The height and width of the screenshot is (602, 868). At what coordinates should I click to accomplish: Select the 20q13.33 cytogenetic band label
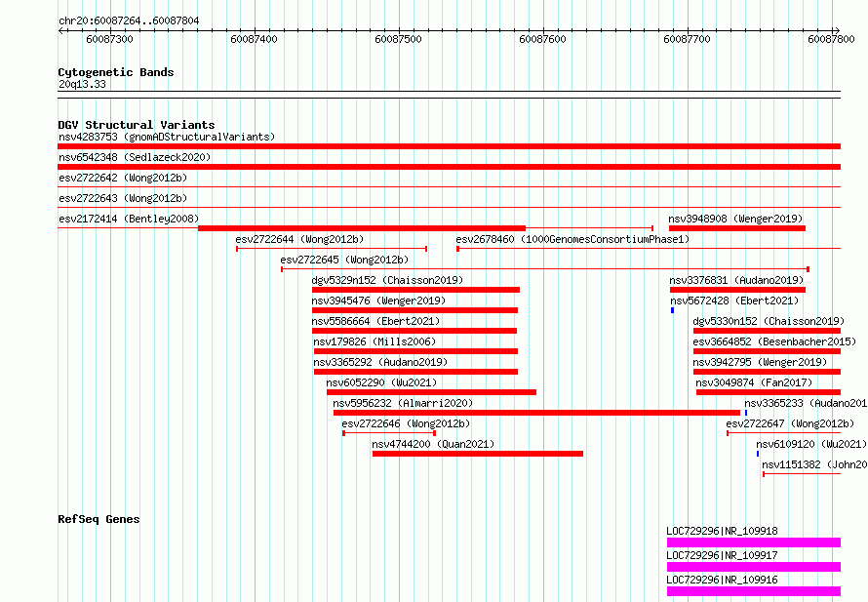(82, 84)
